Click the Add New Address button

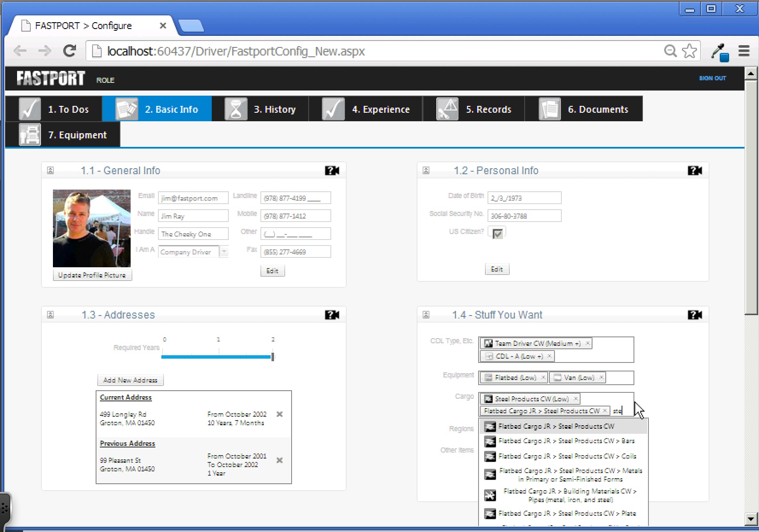point(130,380)
